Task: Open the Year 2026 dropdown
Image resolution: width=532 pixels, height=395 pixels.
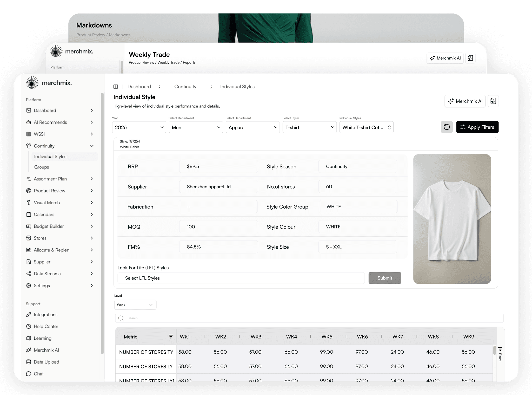Action: 139,127
